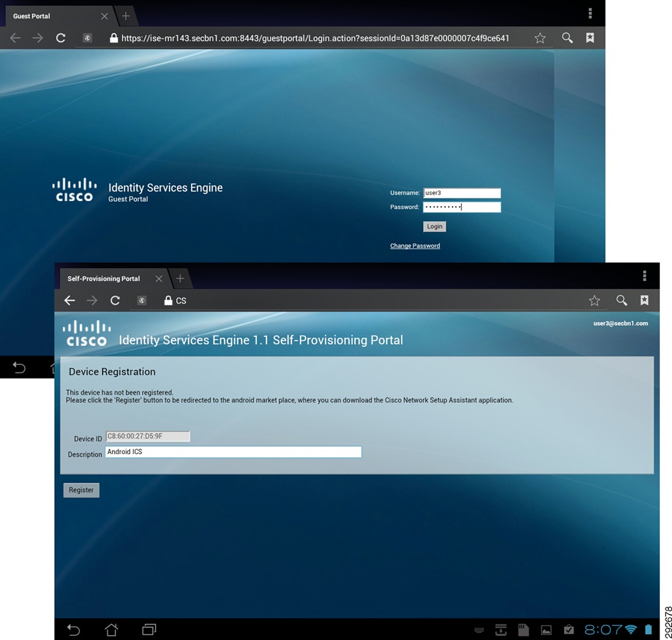Open the 8:07 clock in system bar

click(603, 630)
